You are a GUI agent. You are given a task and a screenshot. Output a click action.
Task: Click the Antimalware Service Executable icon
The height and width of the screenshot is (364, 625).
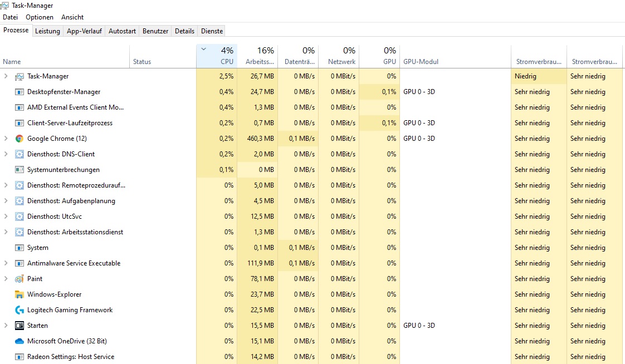[19, 263]
